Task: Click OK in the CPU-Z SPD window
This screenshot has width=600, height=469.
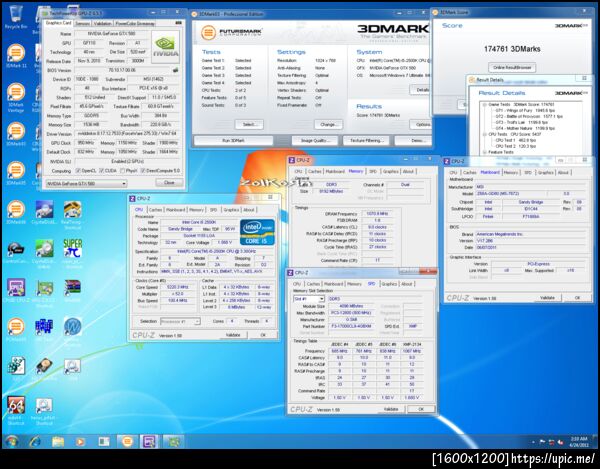Action: coord(421,409)
